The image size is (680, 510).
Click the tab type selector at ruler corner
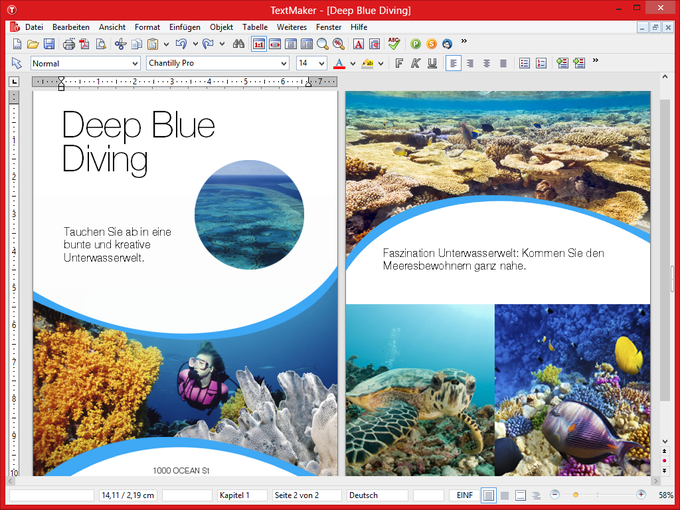coord(14,81)
